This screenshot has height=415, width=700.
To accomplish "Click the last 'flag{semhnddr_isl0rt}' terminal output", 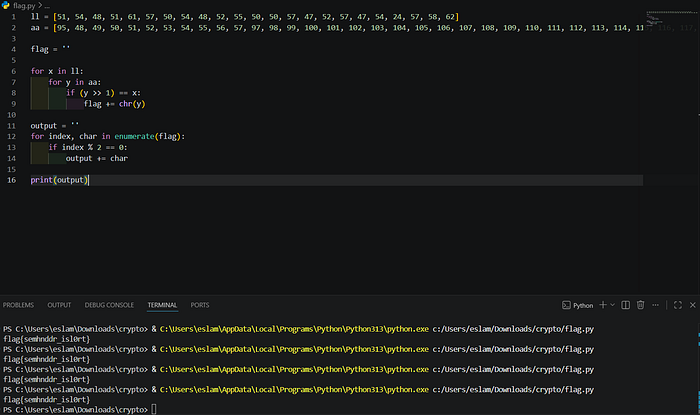I will click(46, 400).
